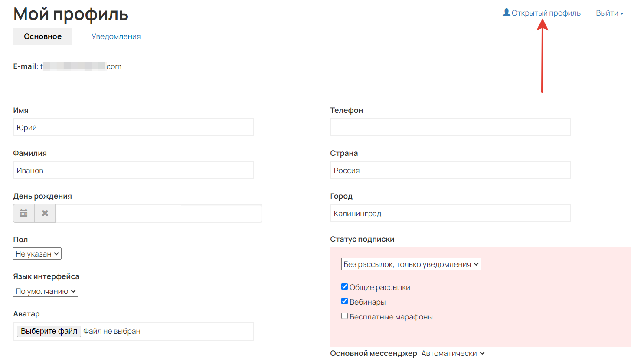Click the Город field containing Калининград

[x=450, y=214]
